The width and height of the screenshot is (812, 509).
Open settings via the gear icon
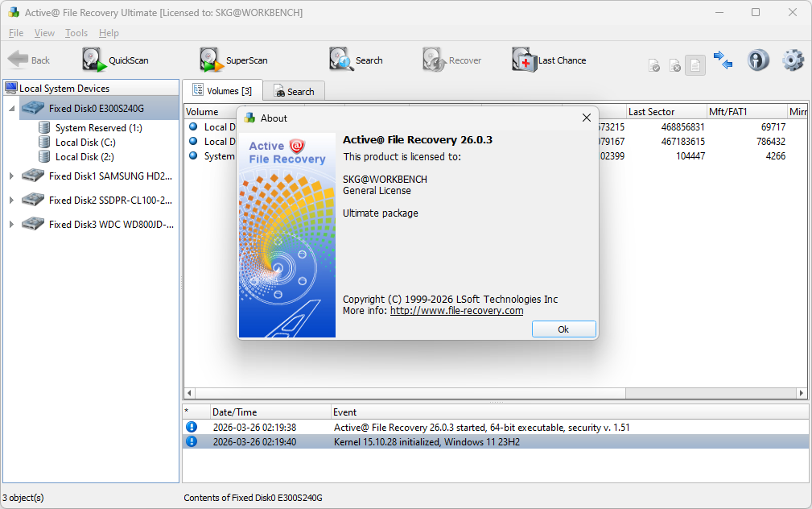[x=793, y=60]
